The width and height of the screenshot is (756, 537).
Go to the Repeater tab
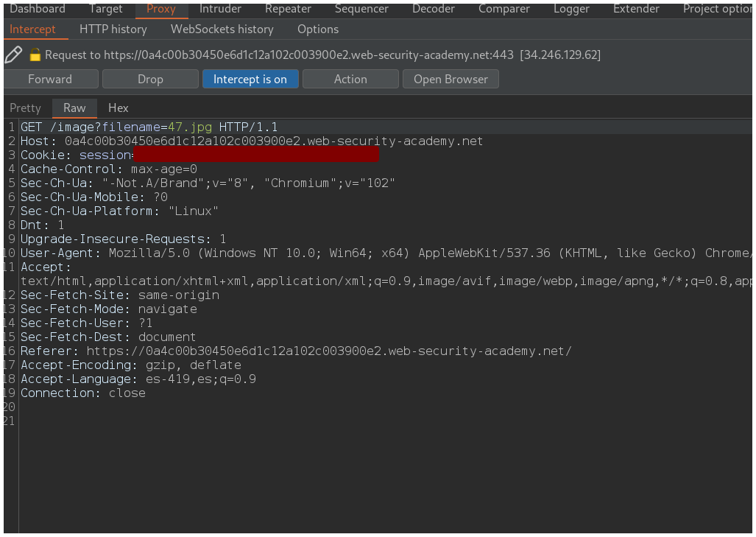click(288, 9)
